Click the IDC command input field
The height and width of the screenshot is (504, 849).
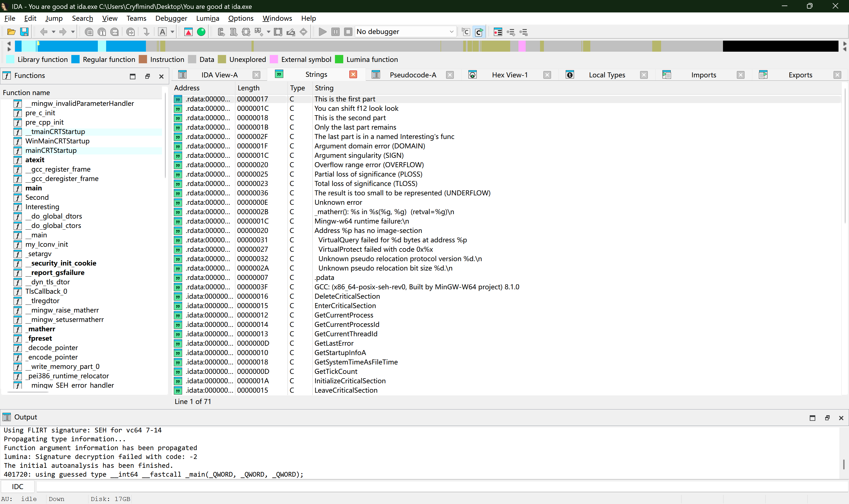pyautogui.click(x=441, y=487)
